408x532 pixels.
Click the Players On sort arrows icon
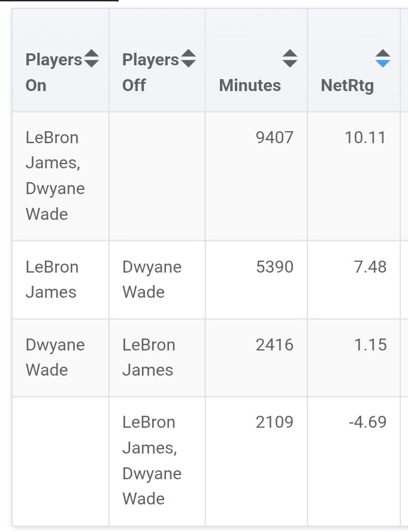[91, 59]
